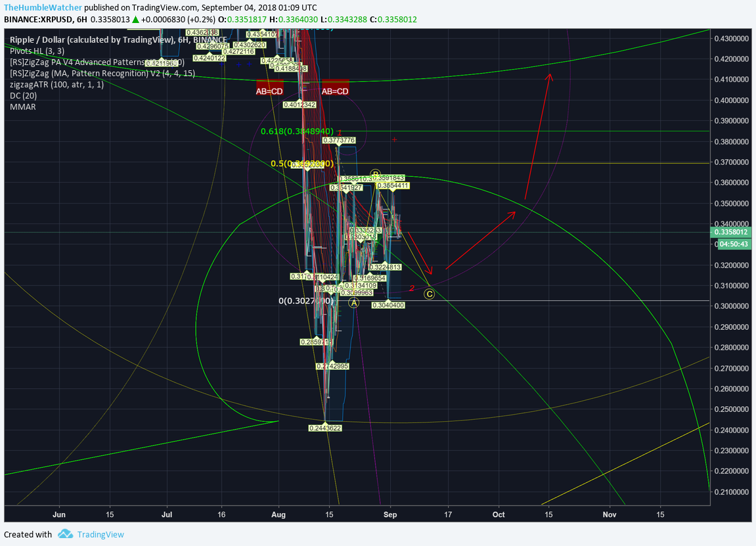
Task: Select the DC (20) indicator label
Action: coord(24,95)
